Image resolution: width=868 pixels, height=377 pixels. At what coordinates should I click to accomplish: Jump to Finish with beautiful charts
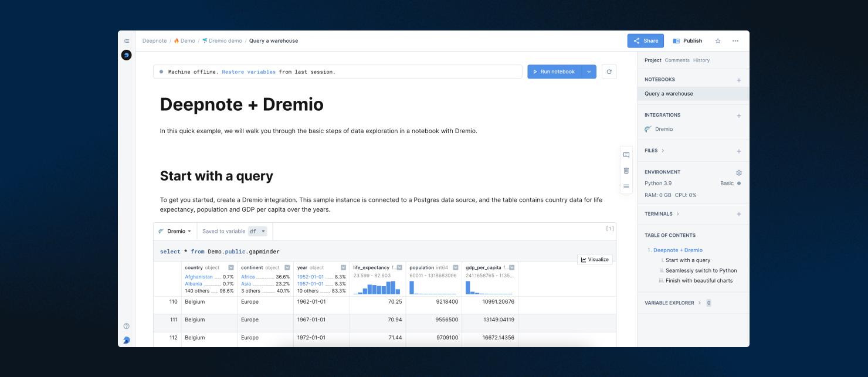pyautogui.click(x=699, y=281)
